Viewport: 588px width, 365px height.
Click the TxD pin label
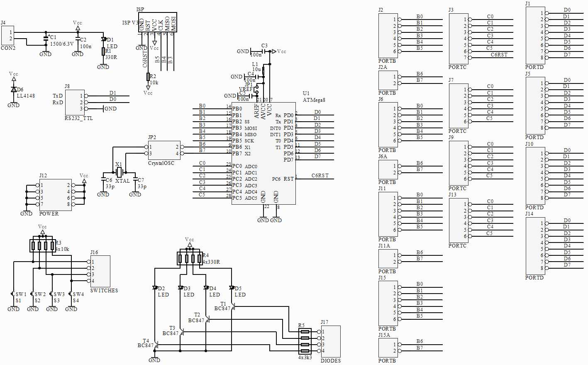[58, 96]
